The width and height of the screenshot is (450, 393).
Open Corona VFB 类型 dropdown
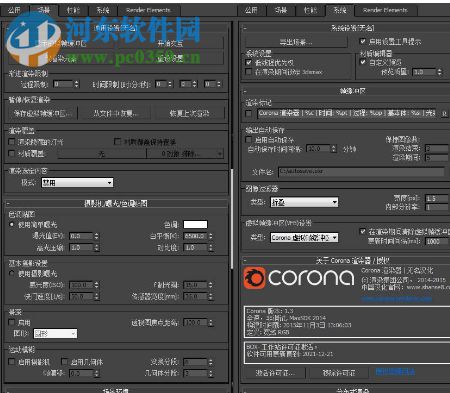(304, 237)
